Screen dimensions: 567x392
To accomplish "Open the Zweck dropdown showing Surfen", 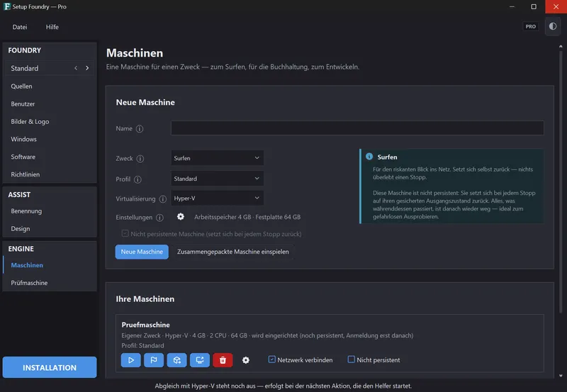I will tap(217, 158).
